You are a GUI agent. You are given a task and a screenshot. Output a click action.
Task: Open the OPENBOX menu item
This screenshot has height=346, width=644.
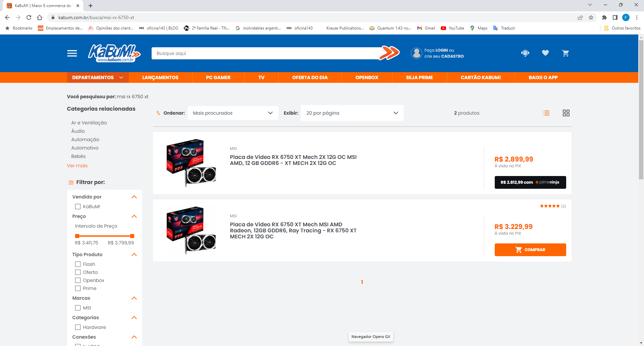point(367,77)
